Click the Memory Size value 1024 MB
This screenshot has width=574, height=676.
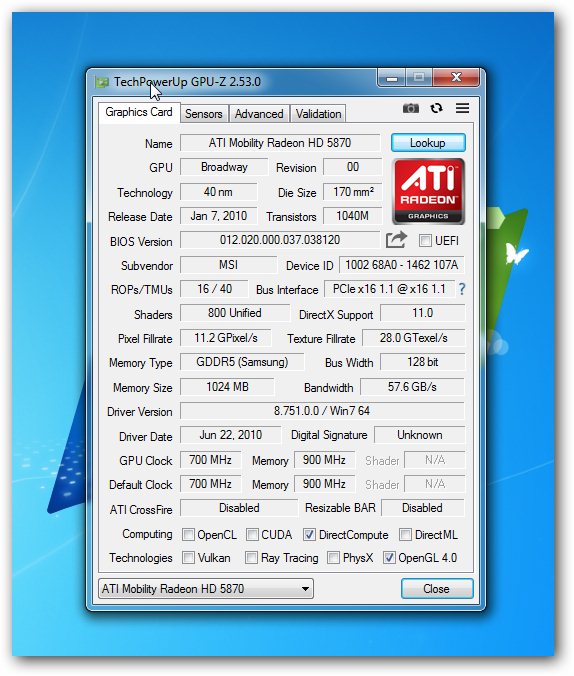(227, 387)
